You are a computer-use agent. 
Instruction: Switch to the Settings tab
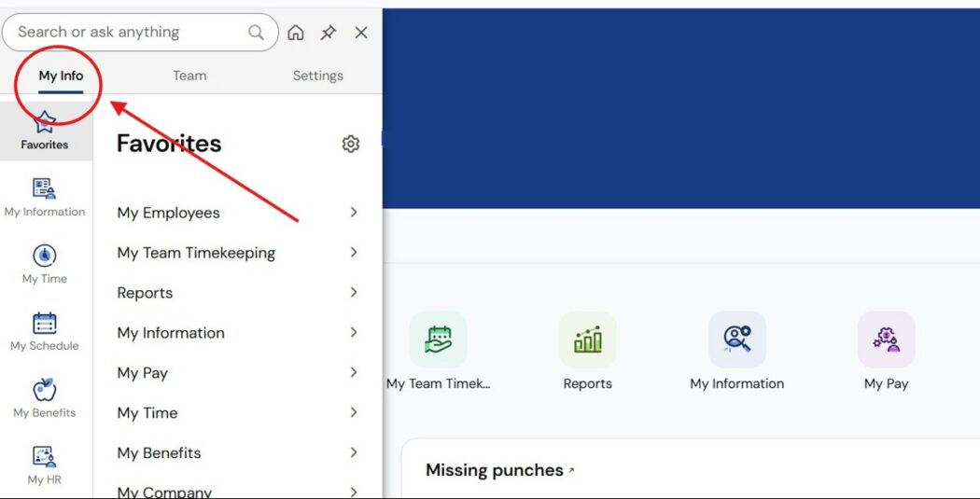pos(317,76)
